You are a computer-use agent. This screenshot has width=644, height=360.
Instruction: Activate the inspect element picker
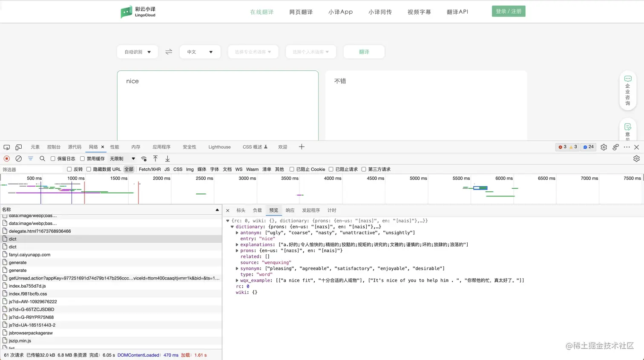[x=7, y=147]
